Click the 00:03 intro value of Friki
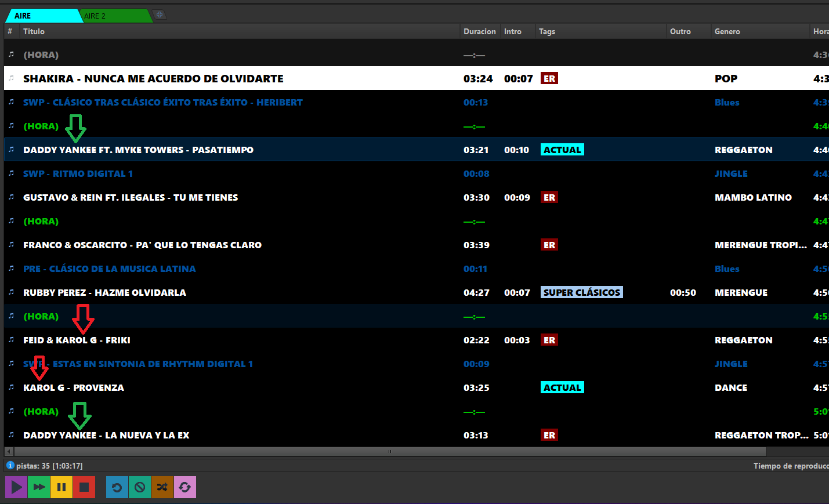The height and width of the screenshot is (504, 829). pos(517,340)
